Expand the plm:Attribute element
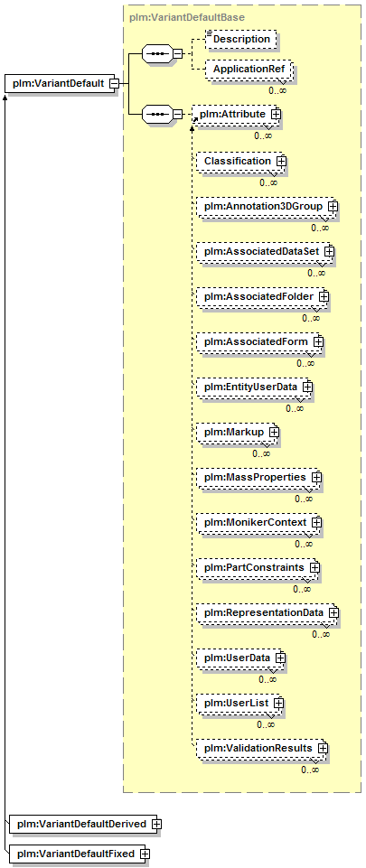Screen dimensions: 366x868 pyautogui.click(x=276, y=114)
